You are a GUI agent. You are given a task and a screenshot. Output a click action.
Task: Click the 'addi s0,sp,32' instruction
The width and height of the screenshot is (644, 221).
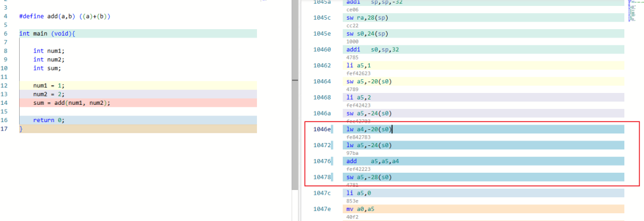(484, 49)
